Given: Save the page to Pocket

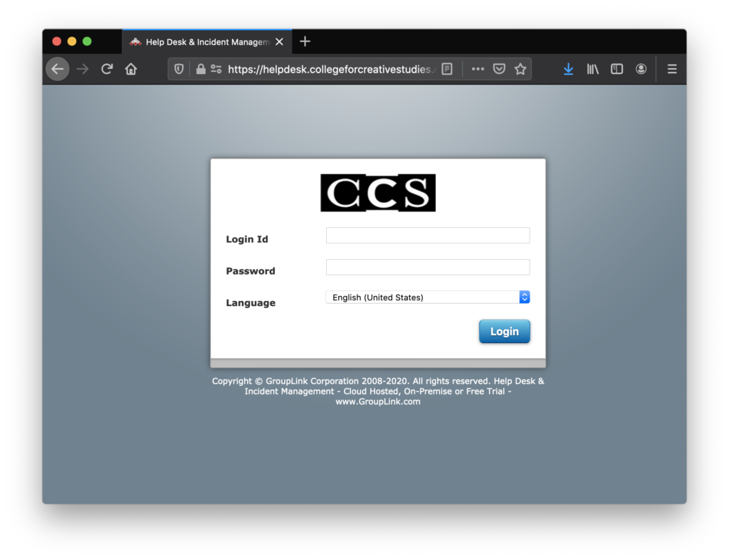Looking at the screenshot, I should [499, 69].
